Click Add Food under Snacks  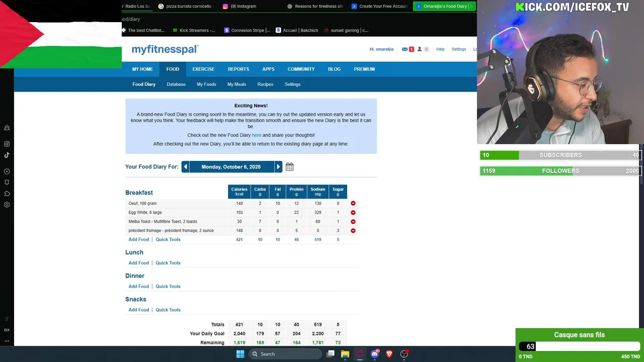pos(139,310)
